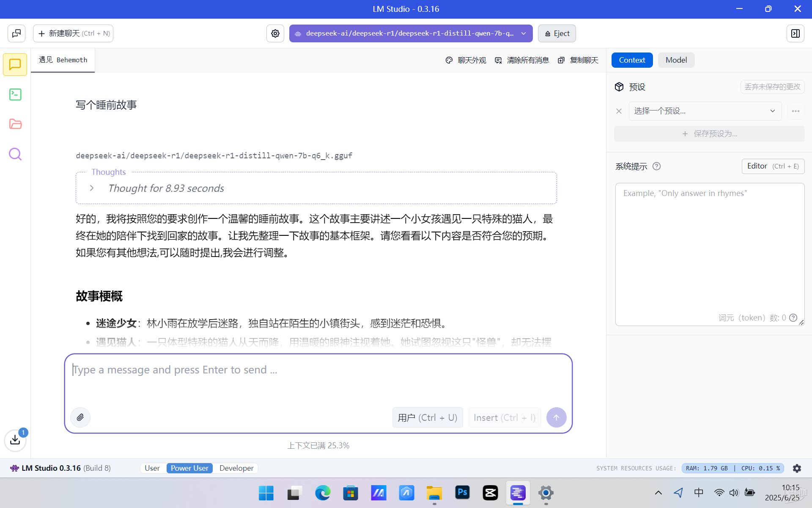The height and width of the screenshot is (508, 812).
Task: Switch to Developer mode
Action: pyautogui.click(x=236, y=468)
